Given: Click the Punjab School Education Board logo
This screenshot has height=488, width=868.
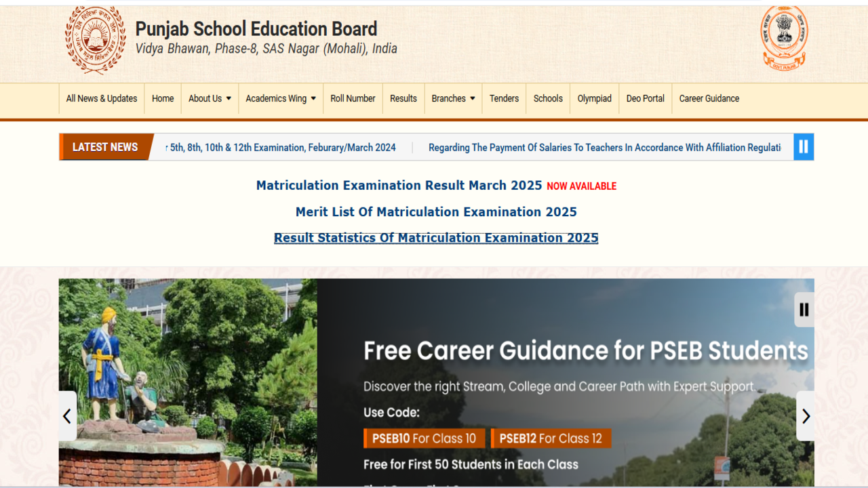Looking at the screenshot, I should (x=96, y=40).
